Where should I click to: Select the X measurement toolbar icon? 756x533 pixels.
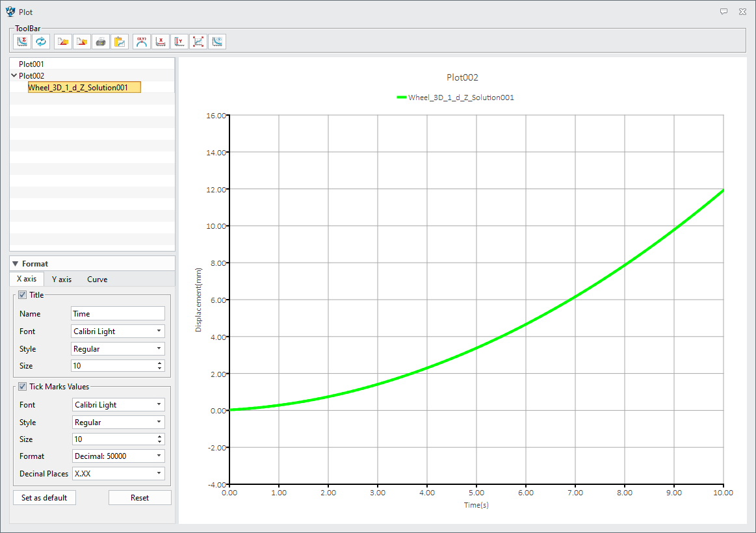coord(161,42)
